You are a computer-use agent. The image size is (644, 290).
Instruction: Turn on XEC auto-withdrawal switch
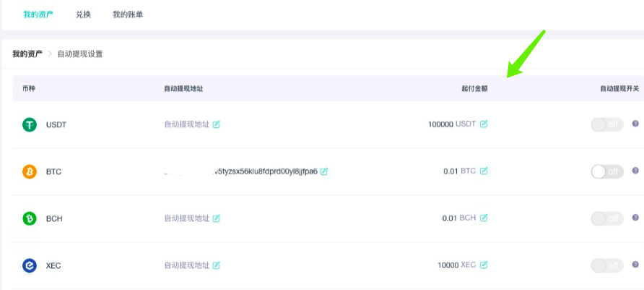(x=607, y=265)
